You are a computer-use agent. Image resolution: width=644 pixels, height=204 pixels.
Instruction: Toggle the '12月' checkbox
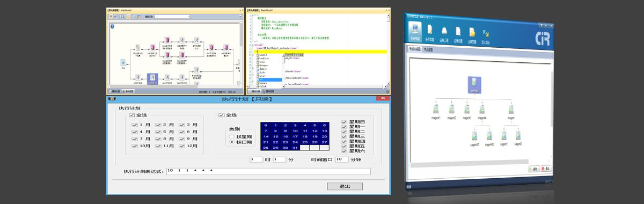point(181,146)
